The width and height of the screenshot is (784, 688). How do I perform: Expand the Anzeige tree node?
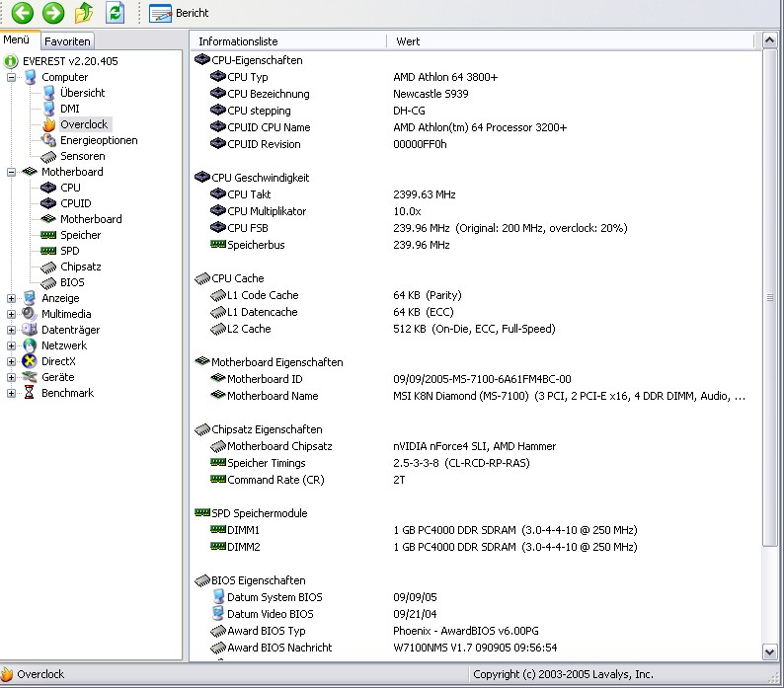point(11,298)
